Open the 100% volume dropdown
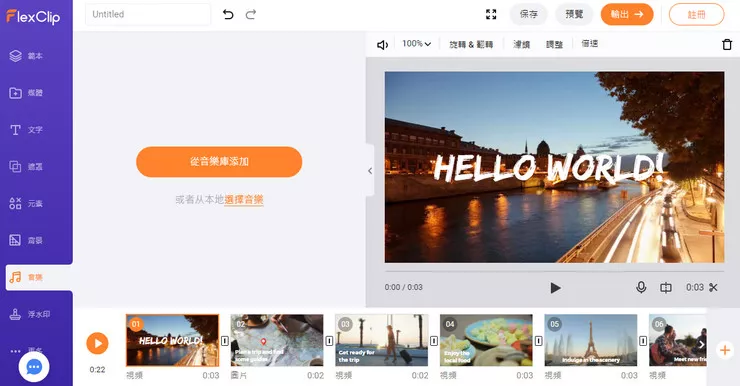Image resolution: width=740 pixels, height=386 pixels. click(416, 44)
